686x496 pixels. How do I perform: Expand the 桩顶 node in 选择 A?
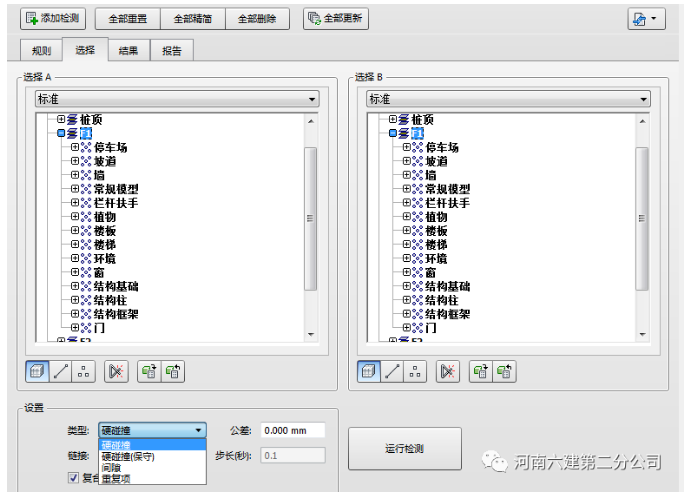61,119
